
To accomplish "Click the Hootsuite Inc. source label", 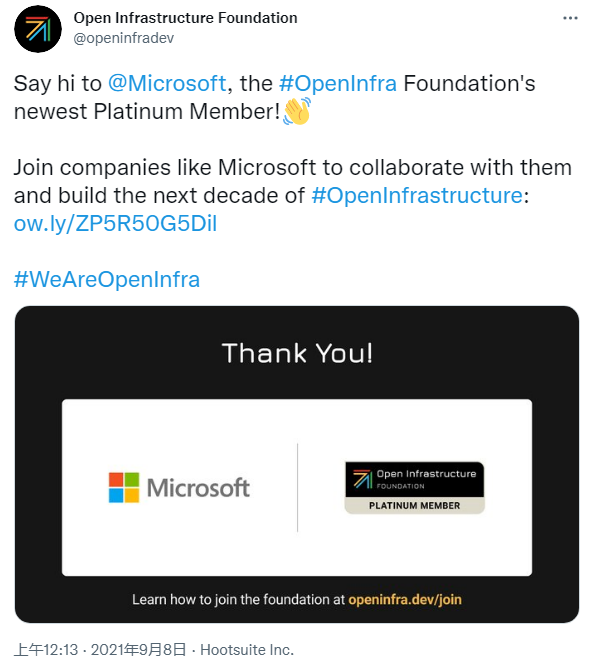I will (x=247, y=649).
